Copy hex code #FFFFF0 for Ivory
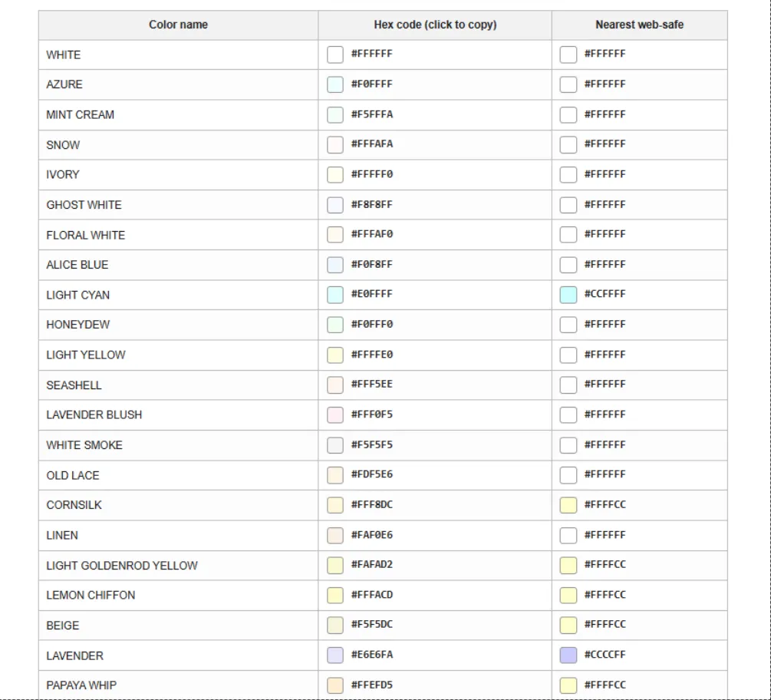 tap(372, 174)
